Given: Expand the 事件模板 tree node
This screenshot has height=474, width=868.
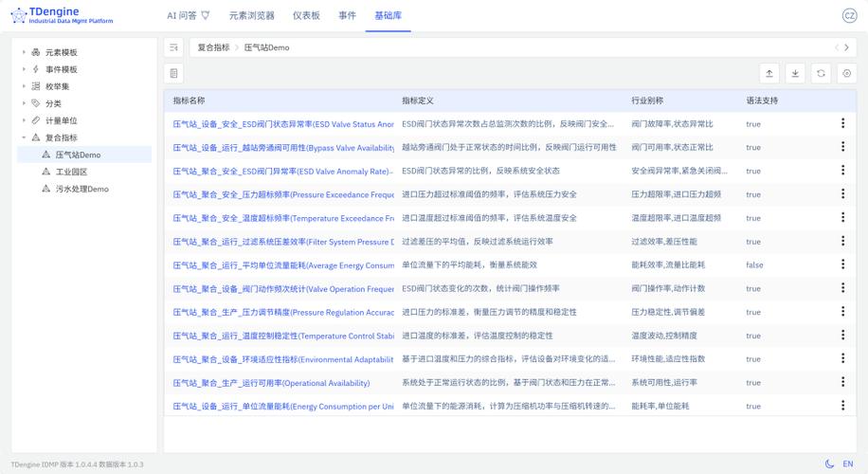Looking at the screenshot, I should pos(25,69).
